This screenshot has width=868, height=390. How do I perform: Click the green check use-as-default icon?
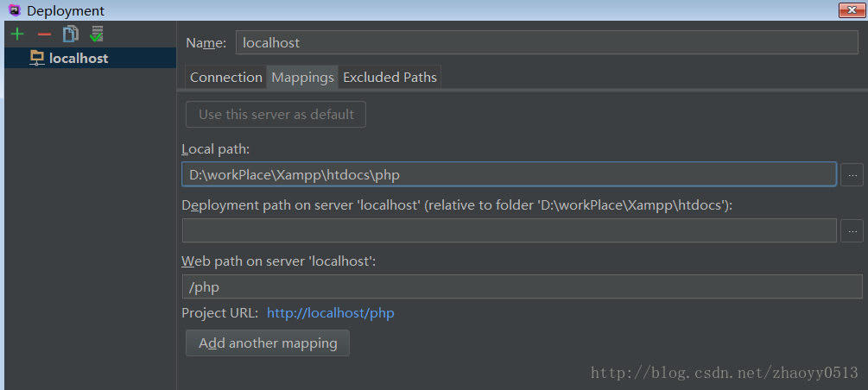97,35
